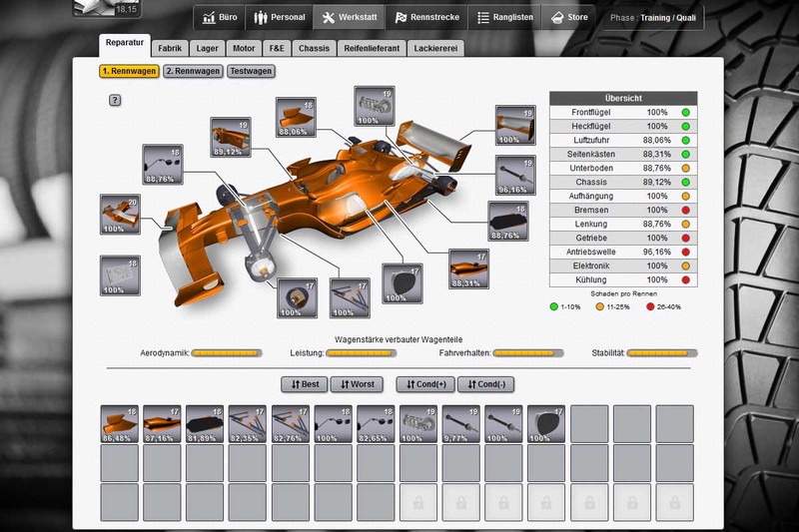Click the Fahrverhalten strength bar

528,352
